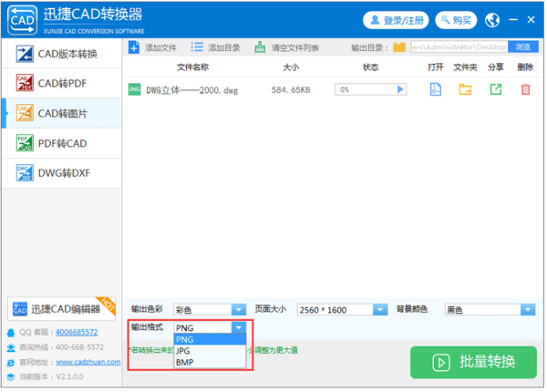Click the yellow output folder icon
Viewport: 547px width, 392px height.
[399, 46]
